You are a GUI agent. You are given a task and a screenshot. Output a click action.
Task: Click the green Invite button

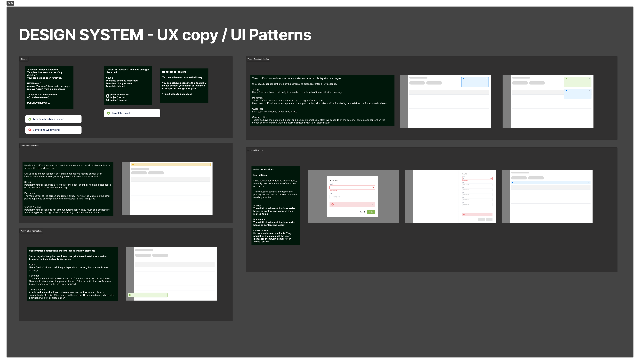coord(371,212)
